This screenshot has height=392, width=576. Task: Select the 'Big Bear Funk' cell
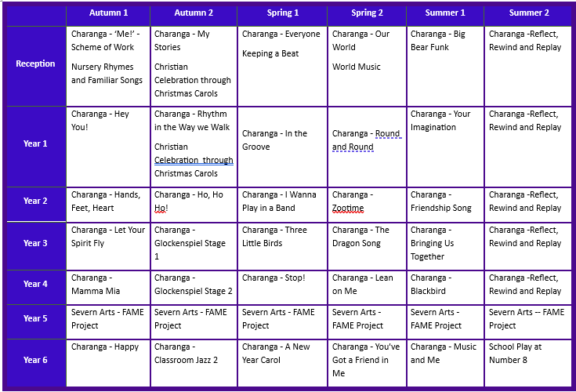445,67
